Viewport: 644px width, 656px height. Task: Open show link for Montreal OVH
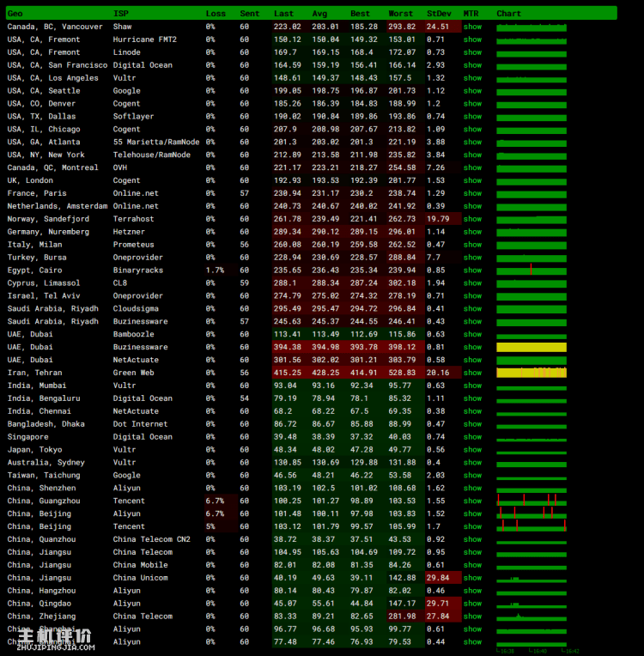click(472, 167)
